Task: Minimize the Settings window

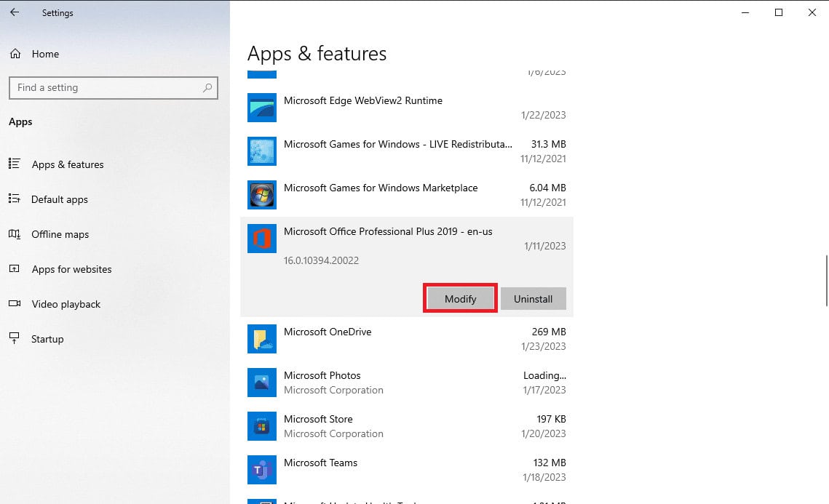Action: [x=745, y=12]
